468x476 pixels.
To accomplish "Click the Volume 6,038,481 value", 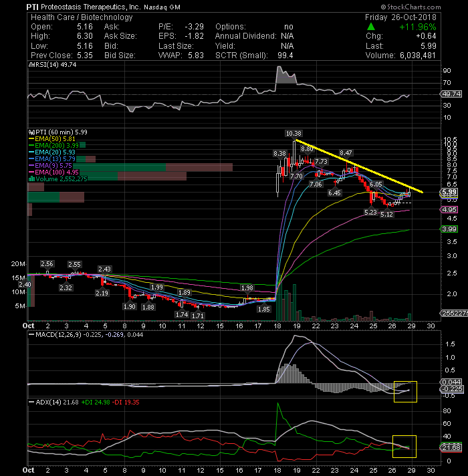I will pyautogui.click(x=418, y=55).
